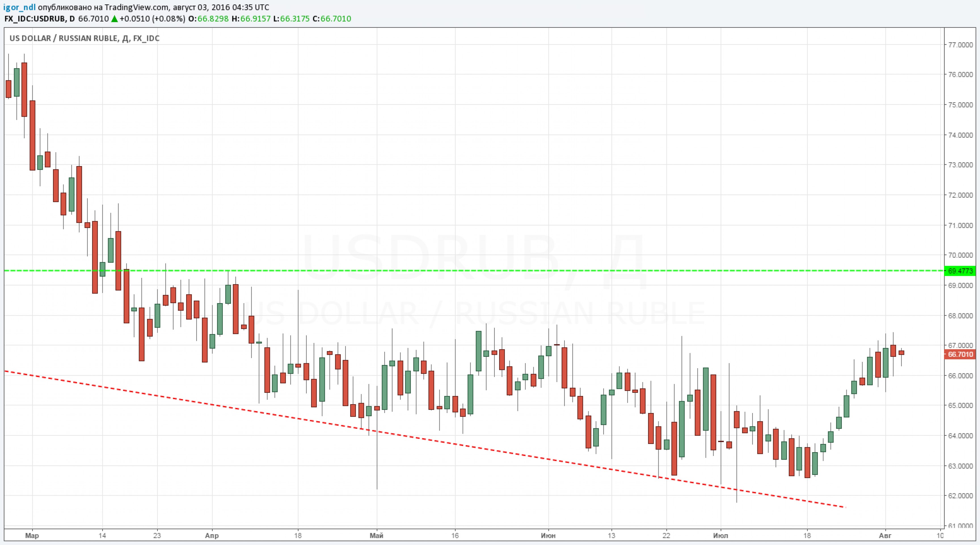
Task: Click the Авг label on time axis
Action: [x=885, y=535]
